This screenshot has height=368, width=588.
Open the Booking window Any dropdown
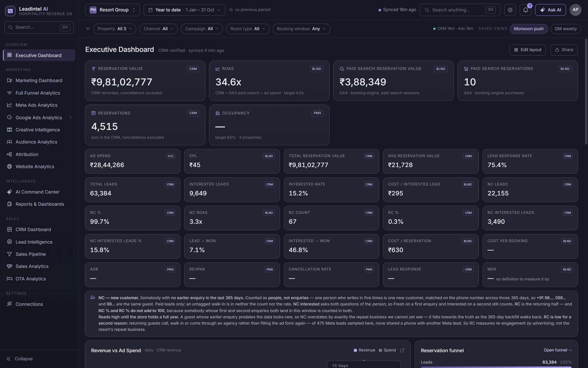point(301,29)
